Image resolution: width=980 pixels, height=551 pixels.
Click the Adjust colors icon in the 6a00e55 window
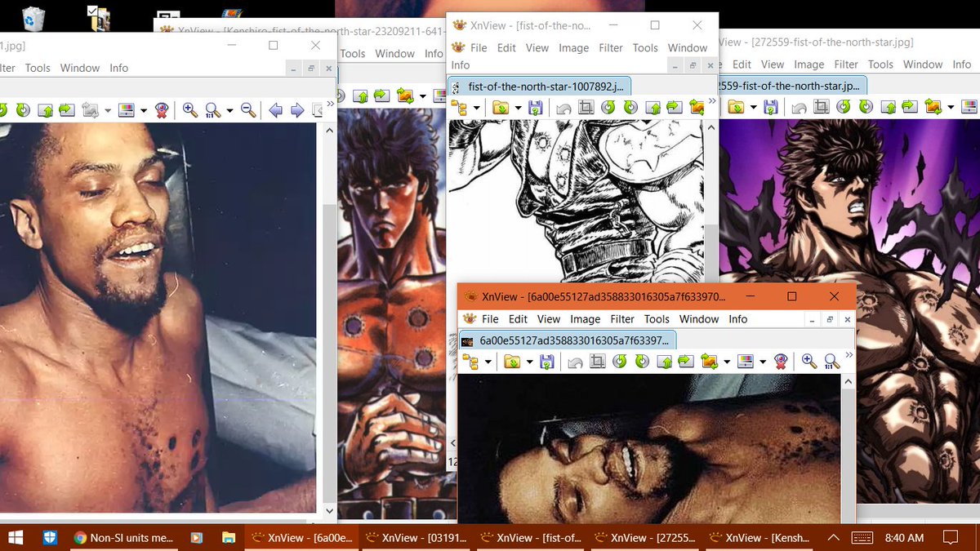(746, 361)
